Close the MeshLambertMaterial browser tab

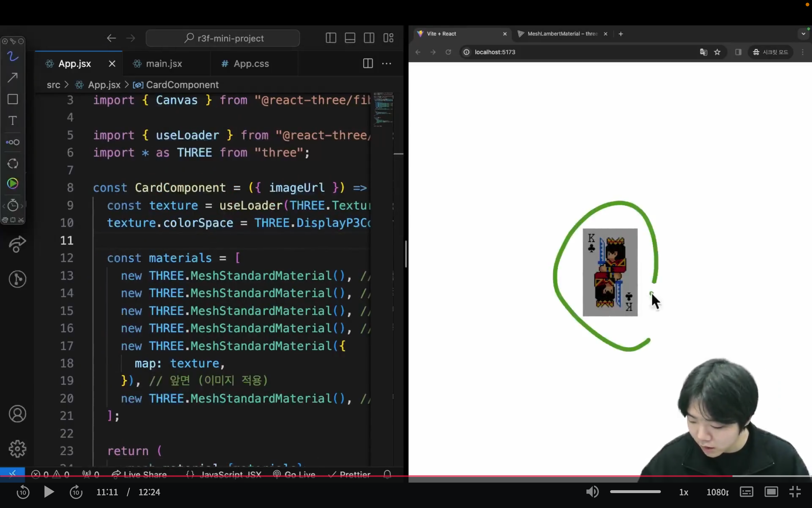click(x=606, y=34)
